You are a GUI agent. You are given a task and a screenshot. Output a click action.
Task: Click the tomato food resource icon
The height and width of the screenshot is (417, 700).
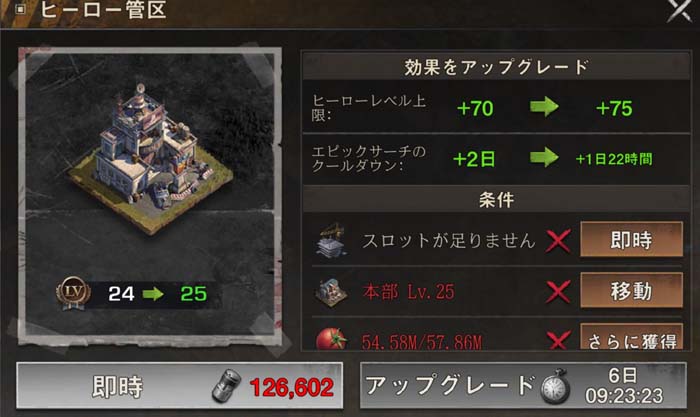click(x=331, y=338)
